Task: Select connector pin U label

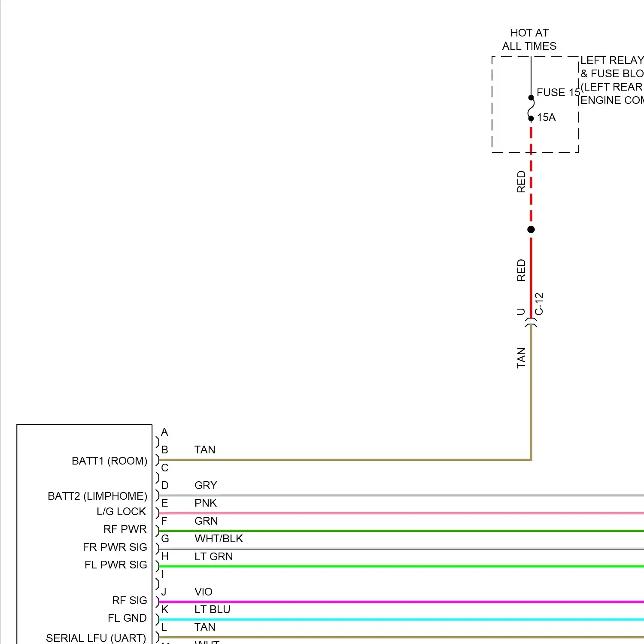Action: point(521,311)
